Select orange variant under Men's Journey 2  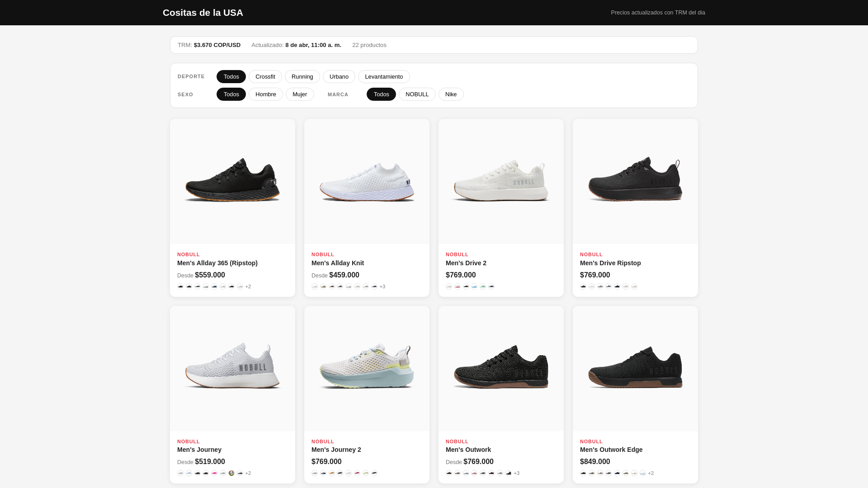coord(332,473)
